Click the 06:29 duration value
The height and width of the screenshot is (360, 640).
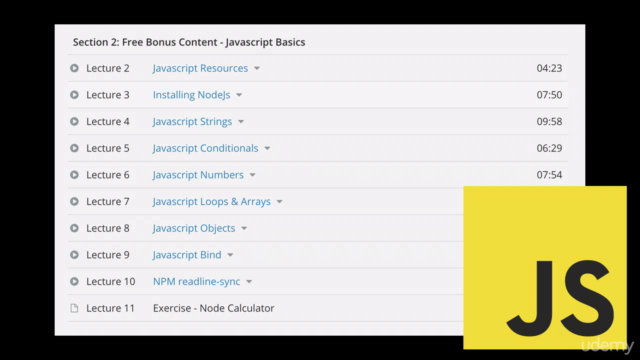point(549,148)
